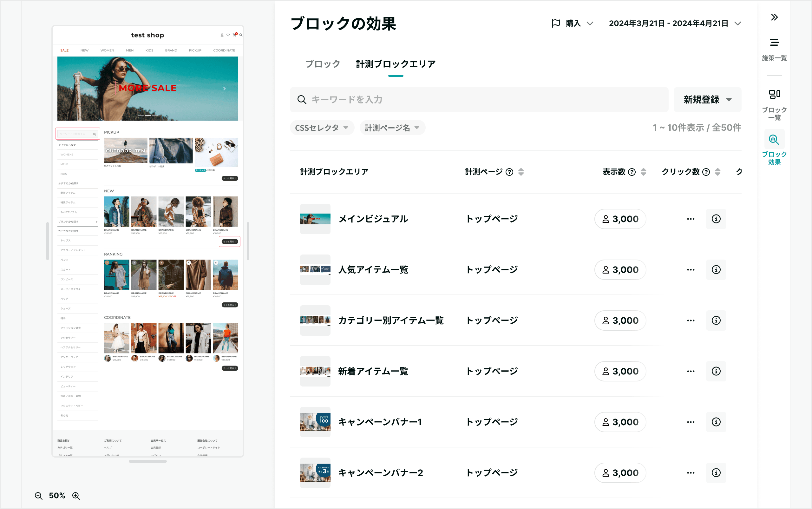Image resolution: width=812 pixels, height=509 pixels.
Task: Click the flag icon beside 購入
Action: [556, 23]
